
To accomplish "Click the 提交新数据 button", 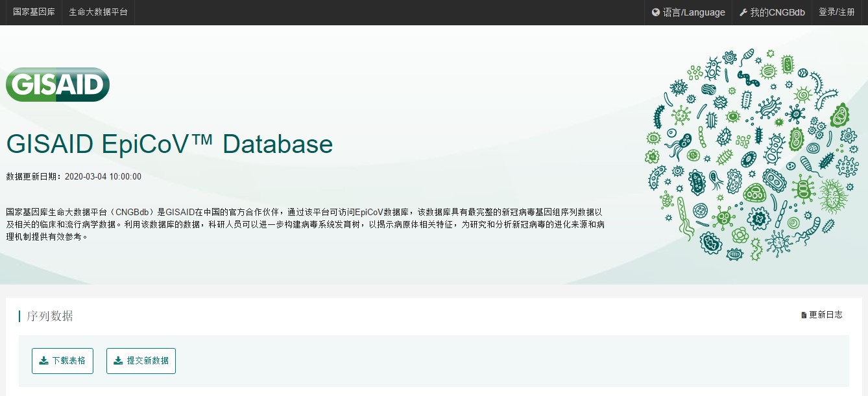I will [141, 361].
